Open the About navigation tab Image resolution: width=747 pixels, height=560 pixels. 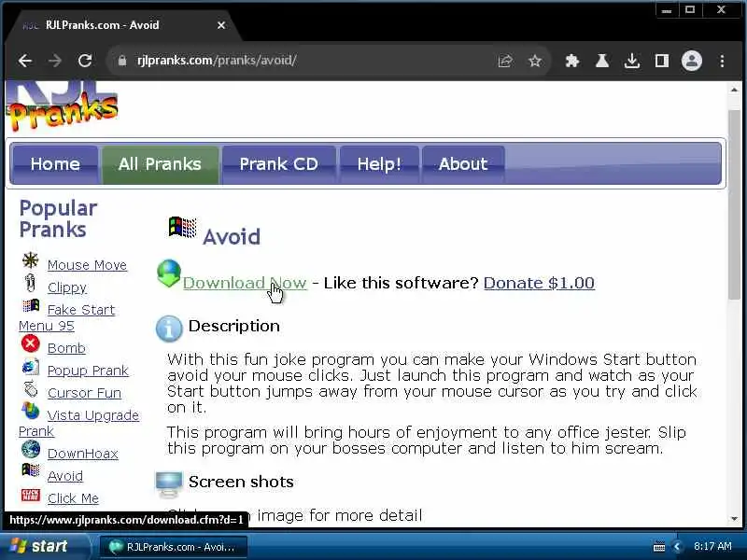click(x=463, y=164)
